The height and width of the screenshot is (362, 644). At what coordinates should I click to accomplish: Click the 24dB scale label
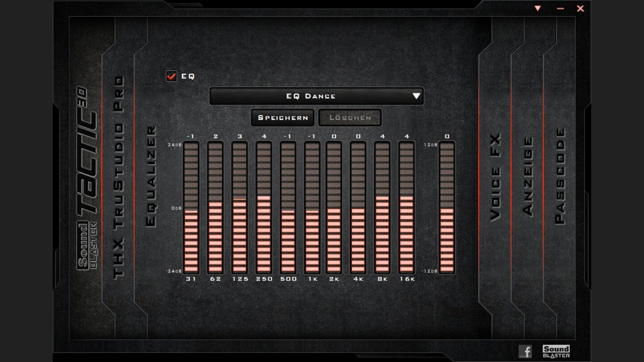175,145
